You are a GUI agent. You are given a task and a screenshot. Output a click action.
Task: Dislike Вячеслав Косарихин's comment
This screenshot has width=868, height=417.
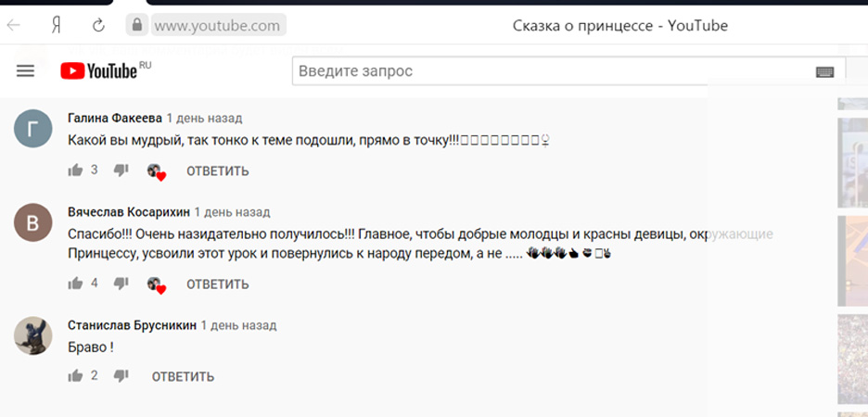121,284
